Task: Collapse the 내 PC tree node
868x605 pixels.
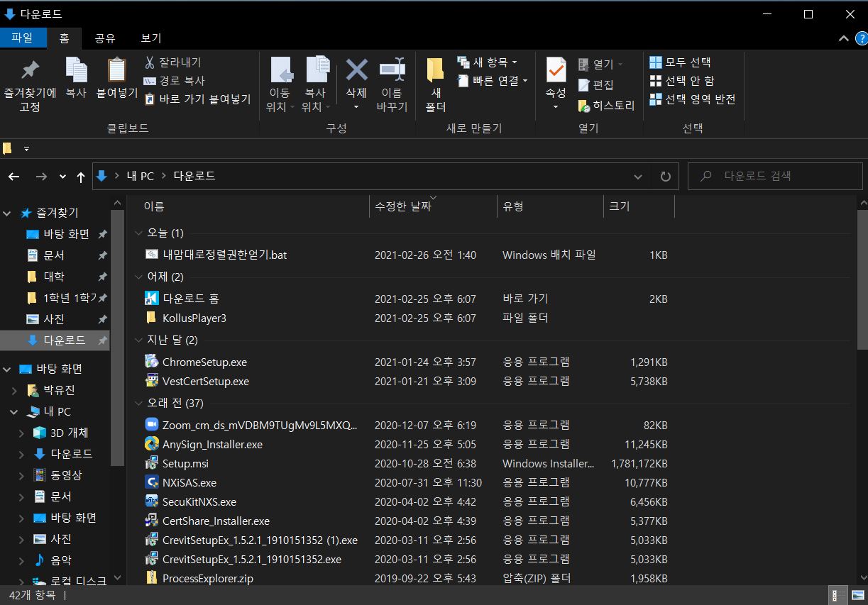Action: pos(14,411)
